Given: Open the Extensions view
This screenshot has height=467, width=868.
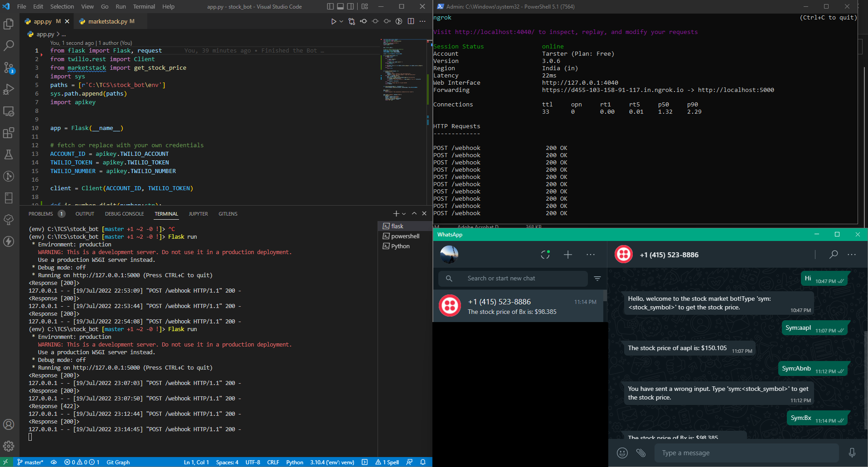Looking at the screenshot, I should point(9,133).
